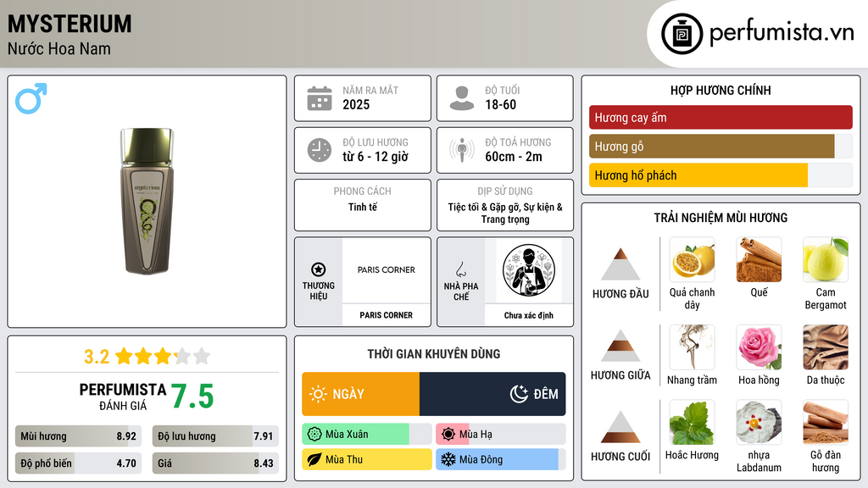
Task: Click the Gỗ đàn hương sandalwood image
Action: point(826,423)
